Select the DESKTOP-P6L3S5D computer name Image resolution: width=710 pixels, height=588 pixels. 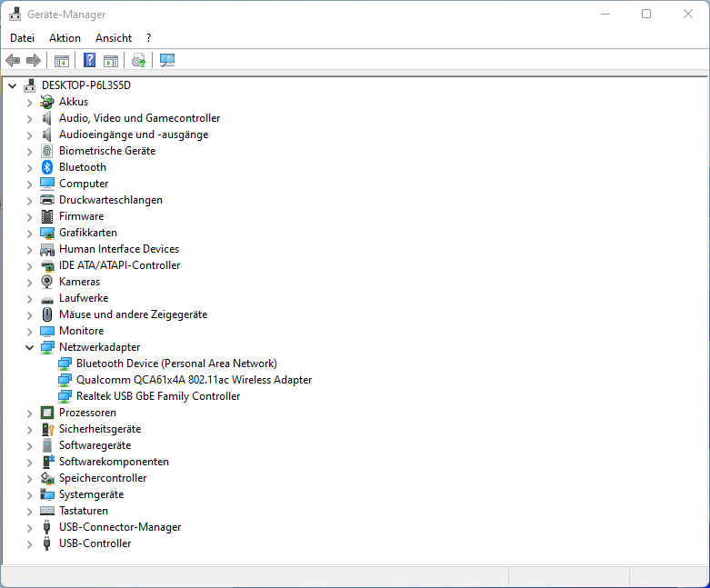point(86,85)
